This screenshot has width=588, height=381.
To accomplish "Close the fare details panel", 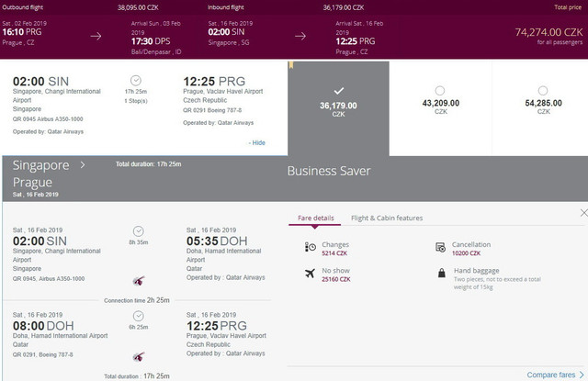I will 583,213.
